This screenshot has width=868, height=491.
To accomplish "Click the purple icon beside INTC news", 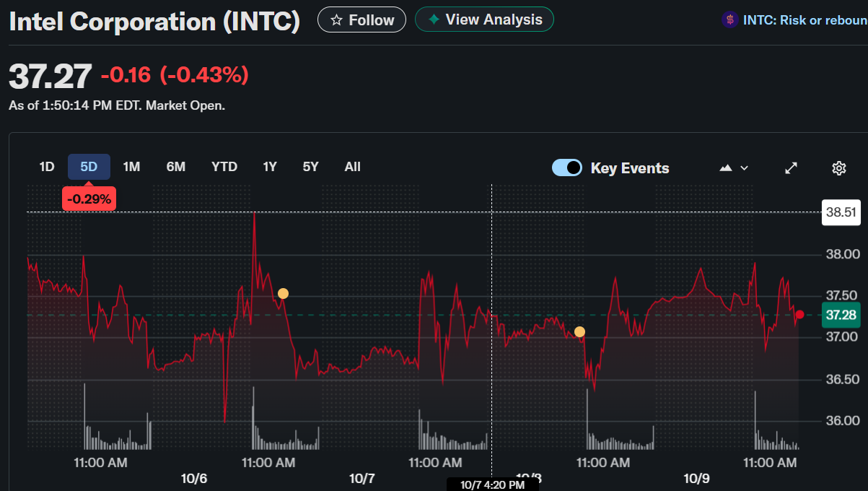I will click(x=729, y=20).
